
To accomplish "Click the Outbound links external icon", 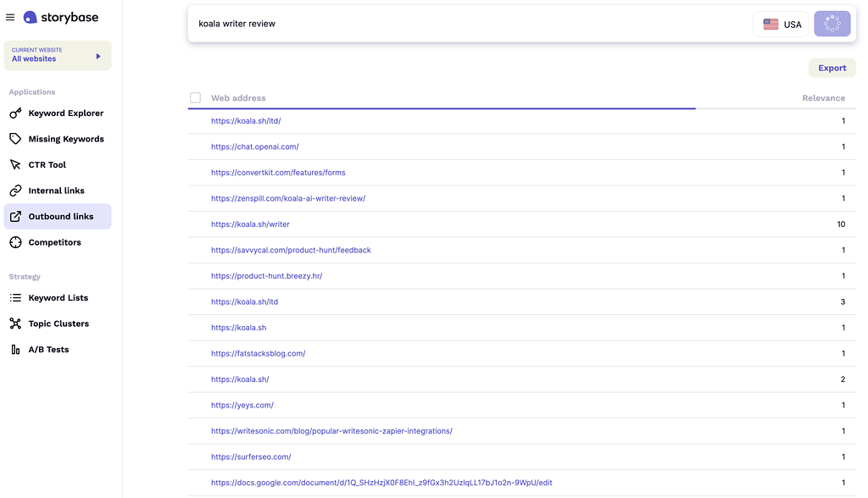I will (15, 216).
